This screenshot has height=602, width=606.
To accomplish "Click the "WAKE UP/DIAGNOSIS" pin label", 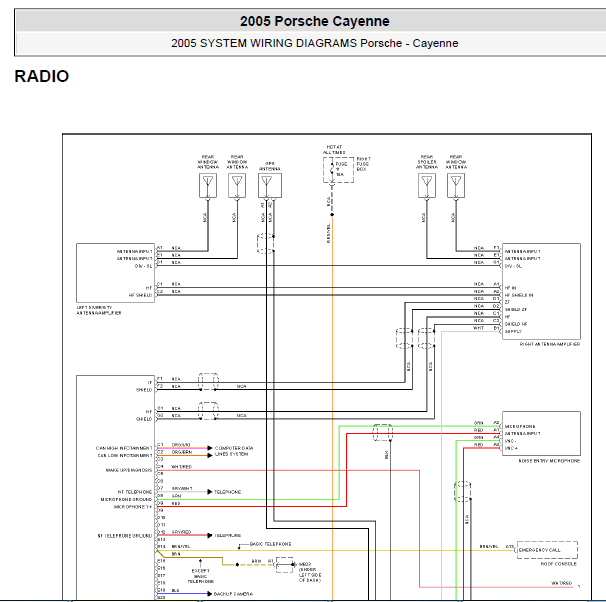I will [x=129, y=470].
